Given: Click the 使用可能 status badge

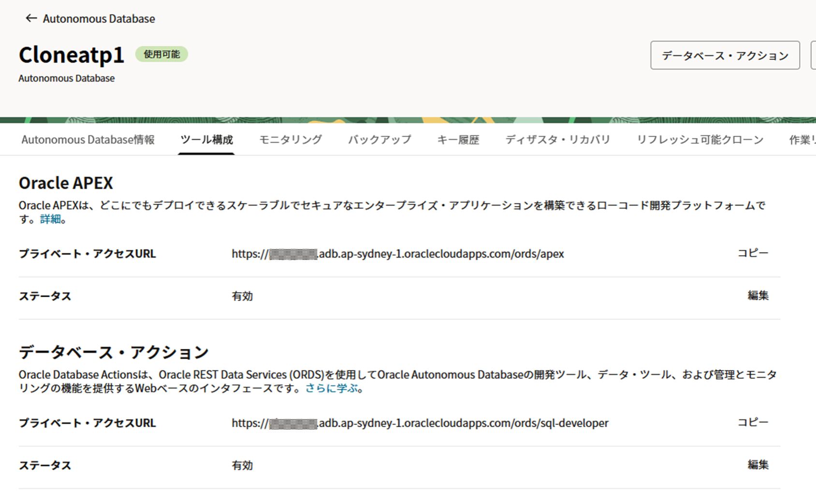Looking at the screenshot, I should (x=161, y=54).
